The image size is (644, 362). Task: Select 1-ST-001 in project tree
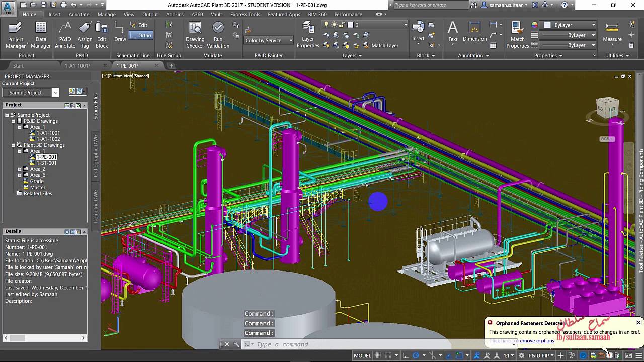[x=46, y=163]
